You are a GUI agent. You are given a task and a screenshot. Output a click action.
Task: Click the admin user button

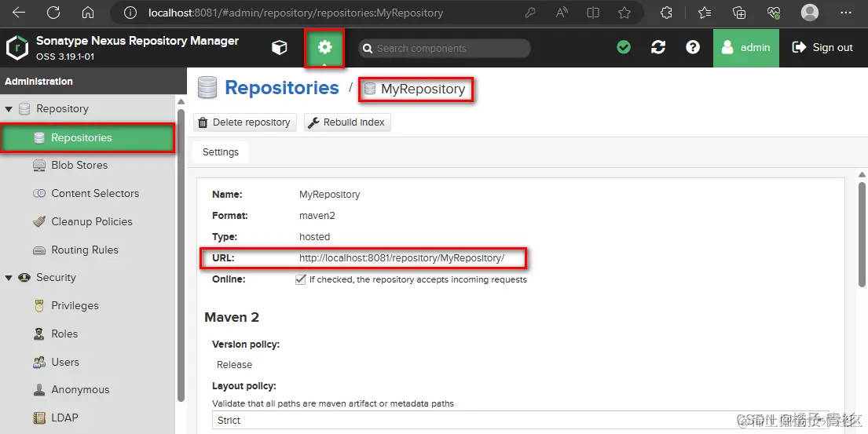tap(745, 48)
